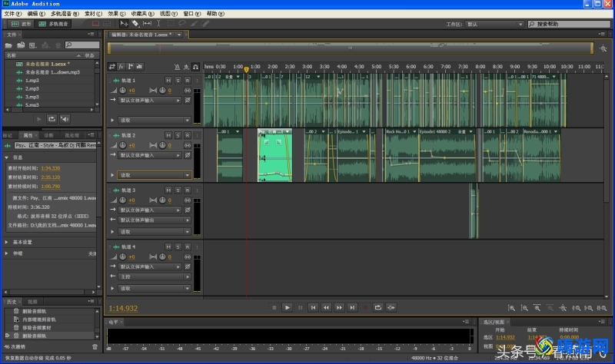Screen dimensions: 615x364
Task: Click the loop playback icon in Files panel
Action: pos(52,119)
